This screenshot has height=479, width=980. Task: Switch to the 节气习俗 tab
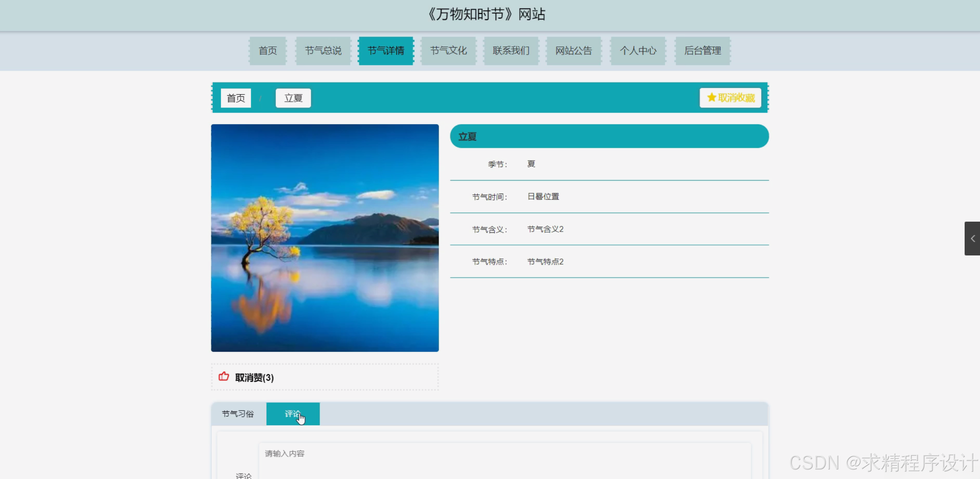click(238, 414)
